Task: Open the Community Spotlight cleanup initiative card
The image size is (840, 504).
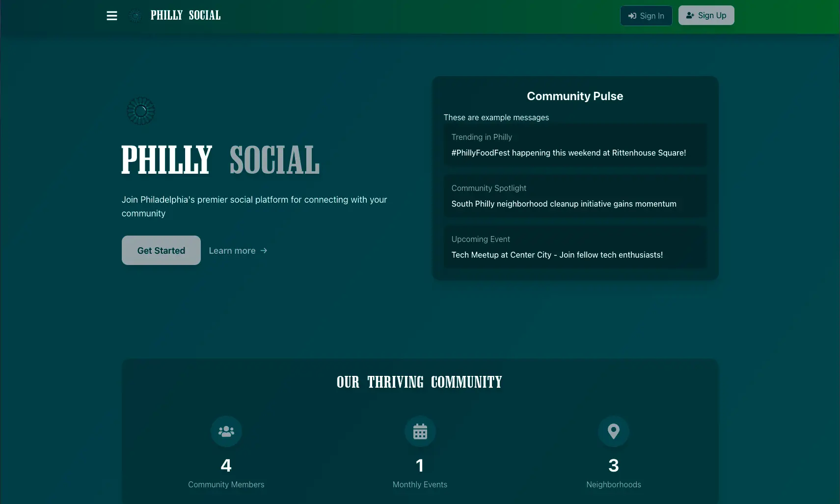Action: click(574, 196)
